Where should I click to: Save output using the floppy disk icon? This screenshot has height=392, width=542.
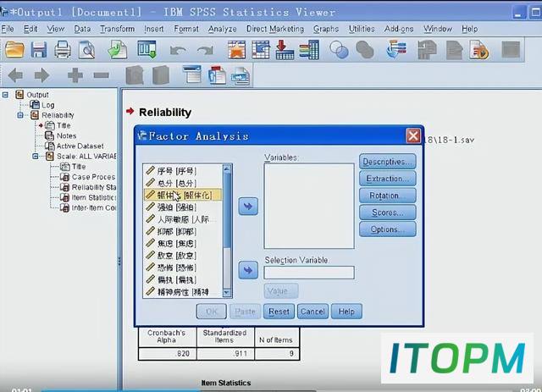point(39,49)
